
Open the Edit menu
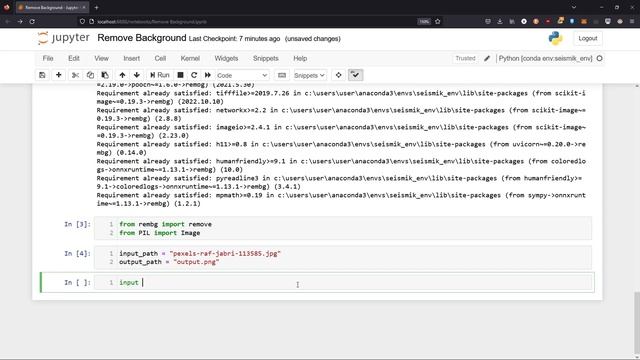pyautogui.click(x=74, y=58)
